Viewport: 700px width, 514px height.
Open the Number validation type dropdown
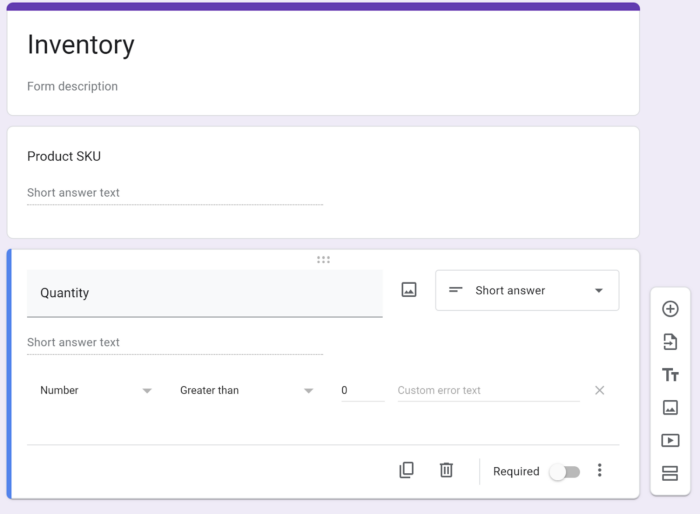click(x=95, y=390)
